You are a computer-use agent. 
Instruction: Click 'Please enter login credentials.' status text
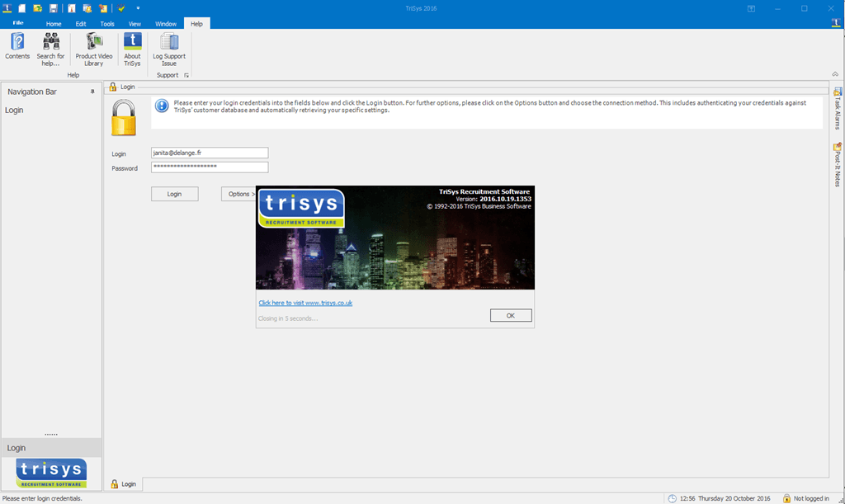(43, 498)
